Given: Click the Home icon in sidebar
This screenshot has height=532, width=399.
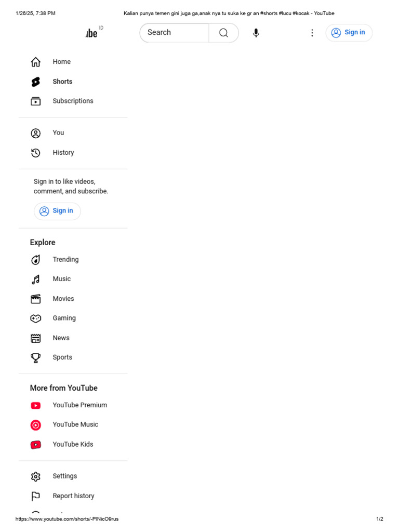Looking at the screenshot, I should tap(36, 62).
